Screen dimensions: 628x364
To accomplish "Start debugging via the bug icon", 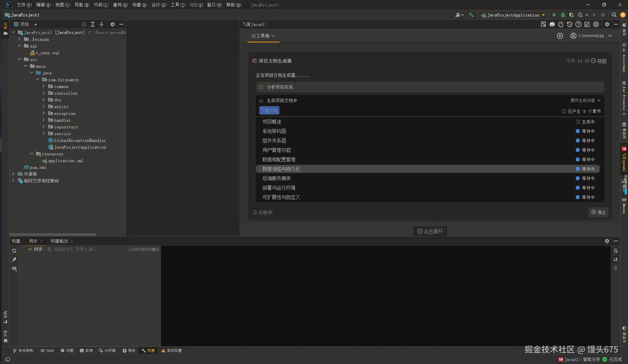I will (563, 15).
